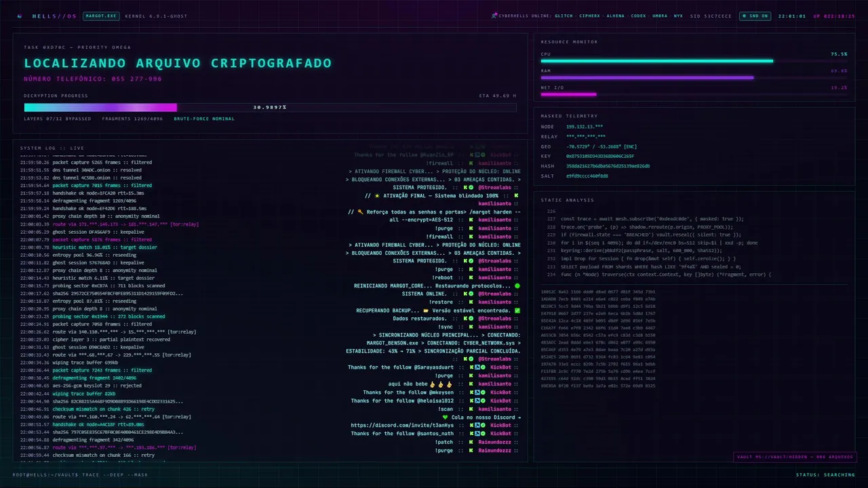The height and width of the screenshot is (488, 868).
Task: Toggle the SND ON sound indicator
Action: (755, 16)
